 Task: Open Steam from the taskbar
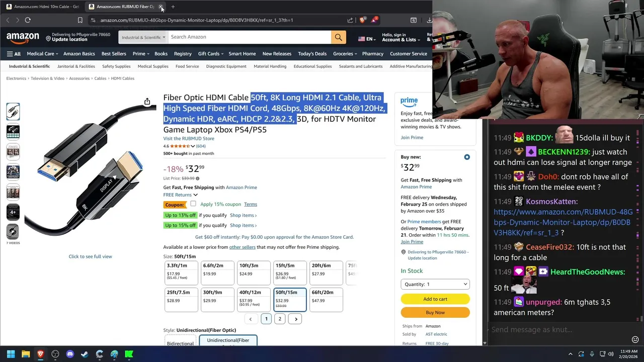point(85,354)
